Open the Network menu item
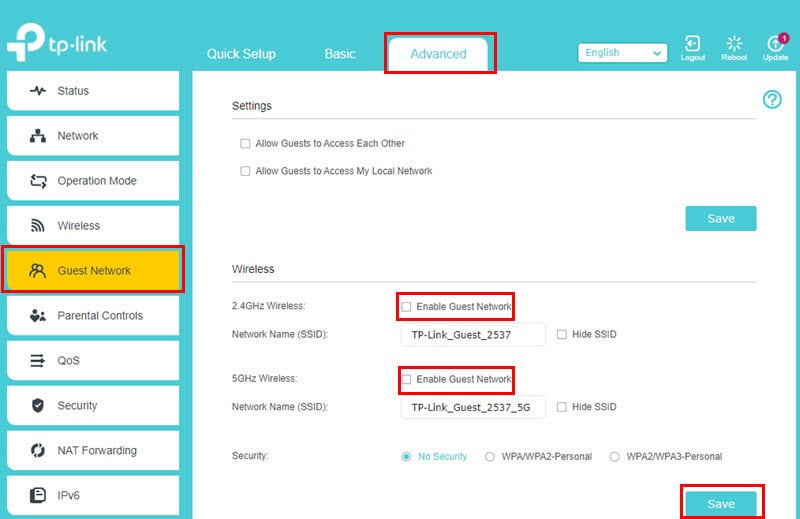800x519 pixels. [x=93, y=136]
